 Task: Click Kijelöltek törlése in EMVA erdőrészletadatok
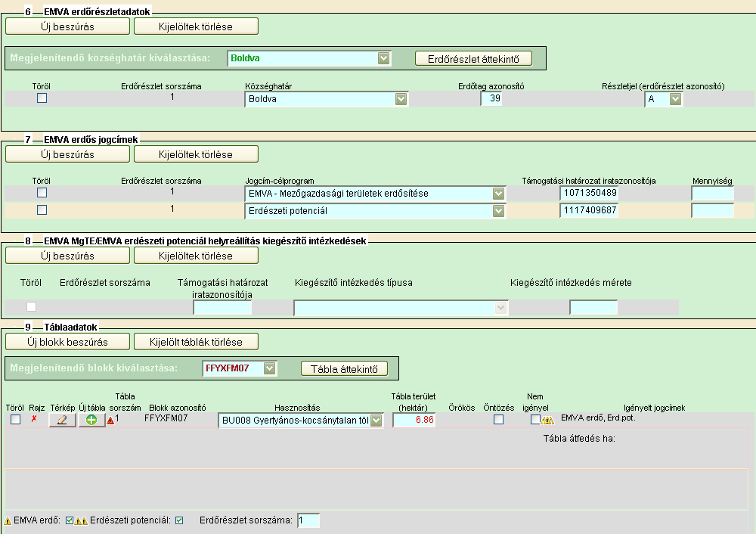196,26
